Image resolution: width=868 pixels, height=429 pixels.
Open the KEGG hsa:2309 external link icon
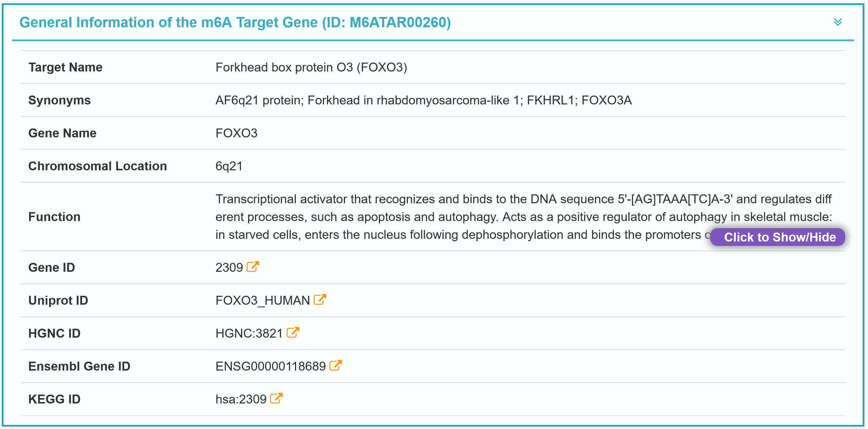point(276,398)
